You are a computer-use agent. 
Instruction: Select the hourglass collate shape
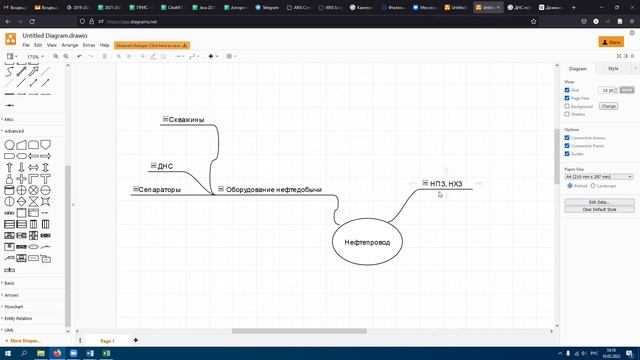coord(33,202)
